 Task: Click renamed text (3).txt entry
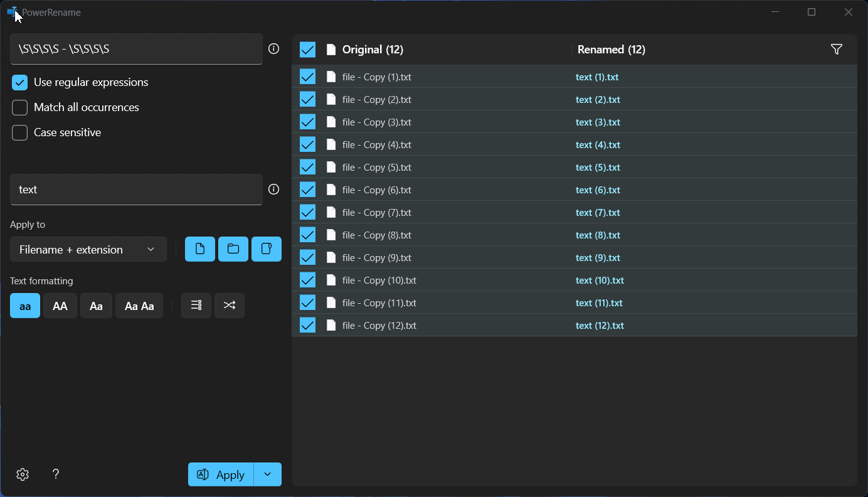tap(598, 122)
